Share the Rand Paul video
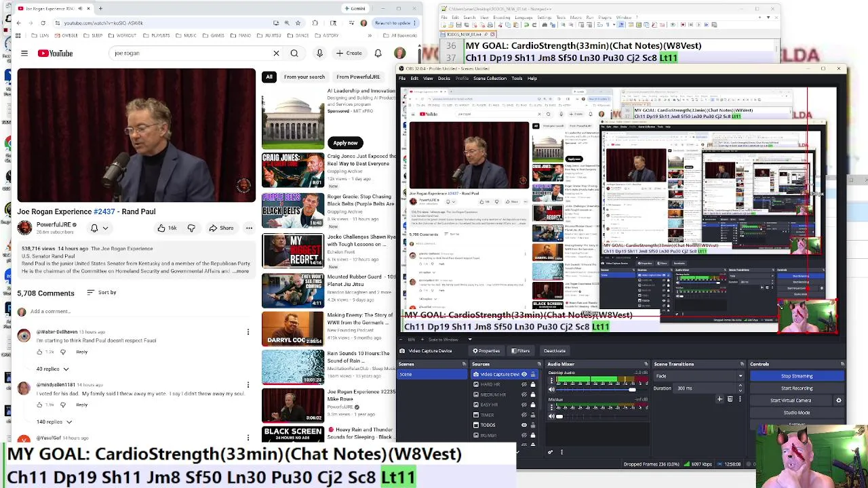 click(x=221, y=228)
